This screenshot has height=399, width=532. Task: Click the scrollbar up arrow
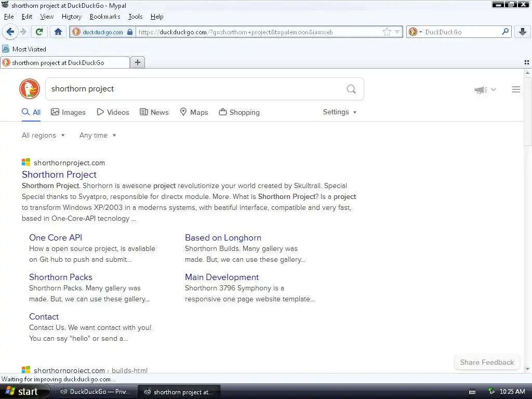pos(527,73)
